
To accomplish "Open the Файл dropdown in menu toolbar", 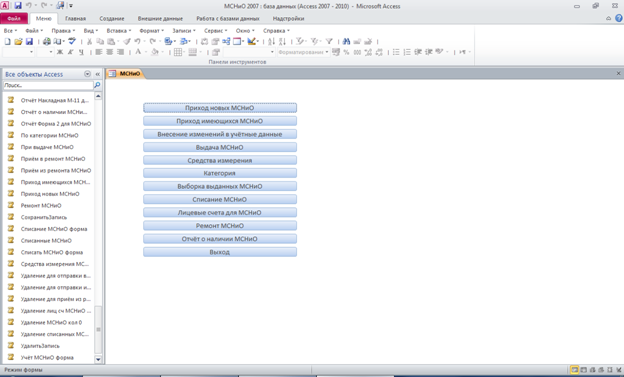I will [34, 31].
